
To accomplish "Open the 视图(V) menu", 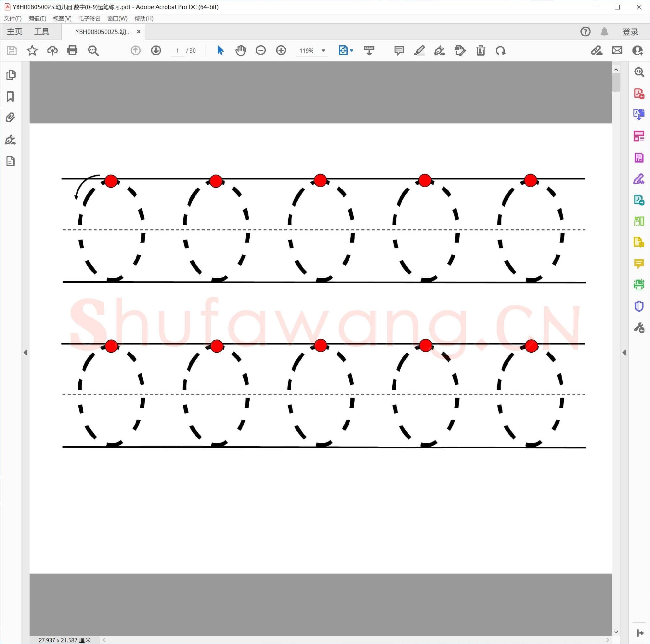I will tap(62, 19).
